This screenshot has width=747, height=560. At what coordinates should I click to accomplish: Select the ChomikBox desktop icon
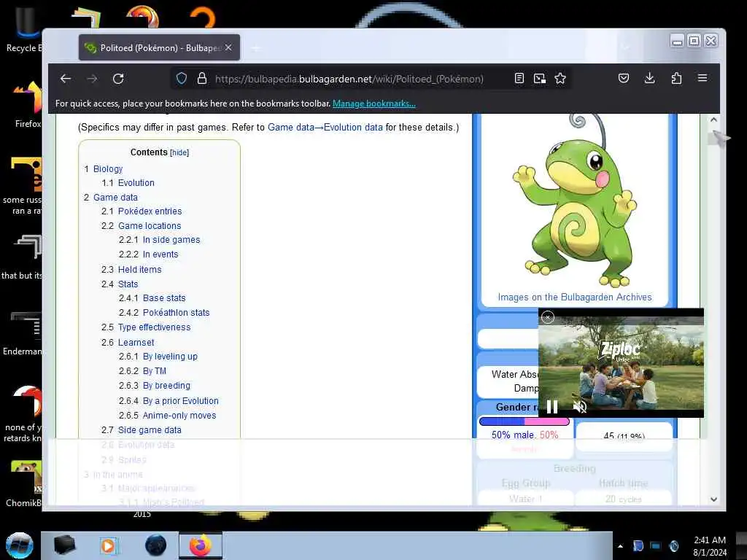click(x=25, y=483)
